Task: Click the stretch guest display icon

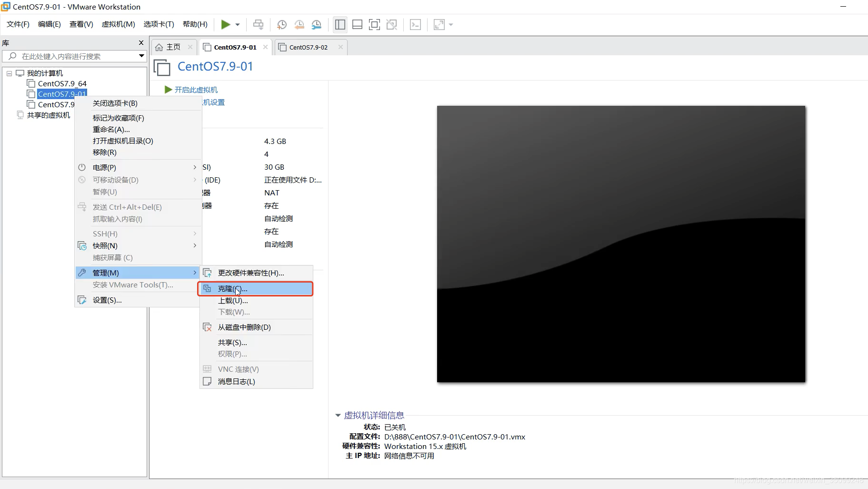Action: [439, 24]
